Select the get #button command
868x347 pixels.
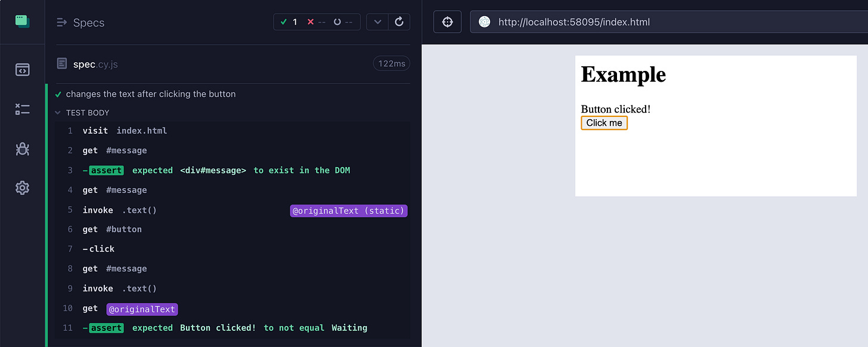[x=232, y=229]
